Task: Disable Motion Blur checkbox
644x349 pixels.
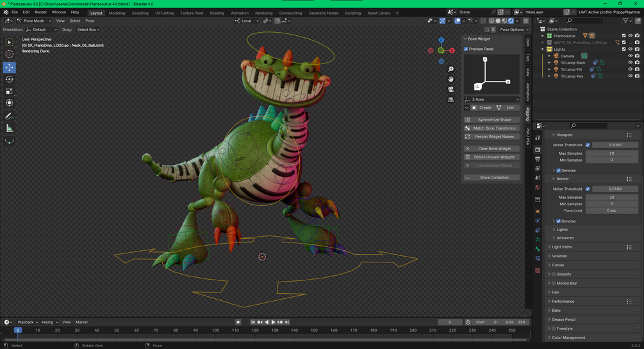Action: coord(554,283)
